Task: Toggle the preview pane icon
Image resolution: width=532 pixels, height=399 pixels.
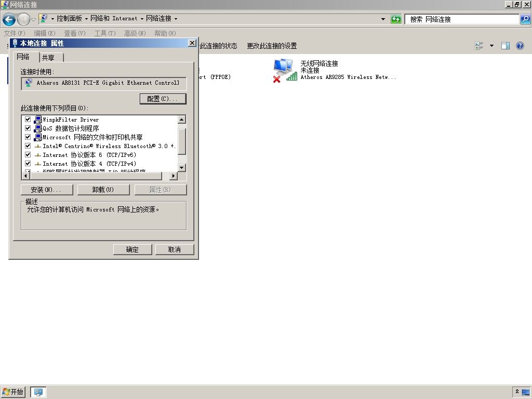Action: tap(505, 46)
